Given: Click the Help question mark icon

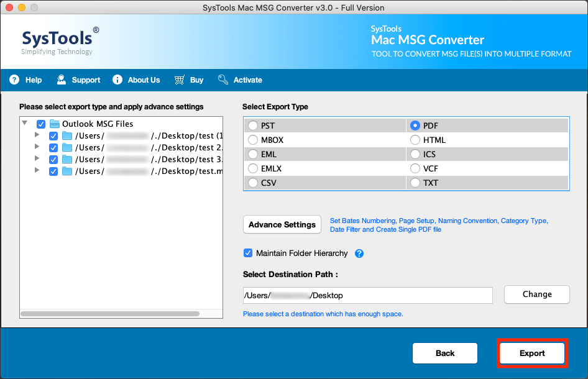Looking at the screenshot, I should (14, 80).
